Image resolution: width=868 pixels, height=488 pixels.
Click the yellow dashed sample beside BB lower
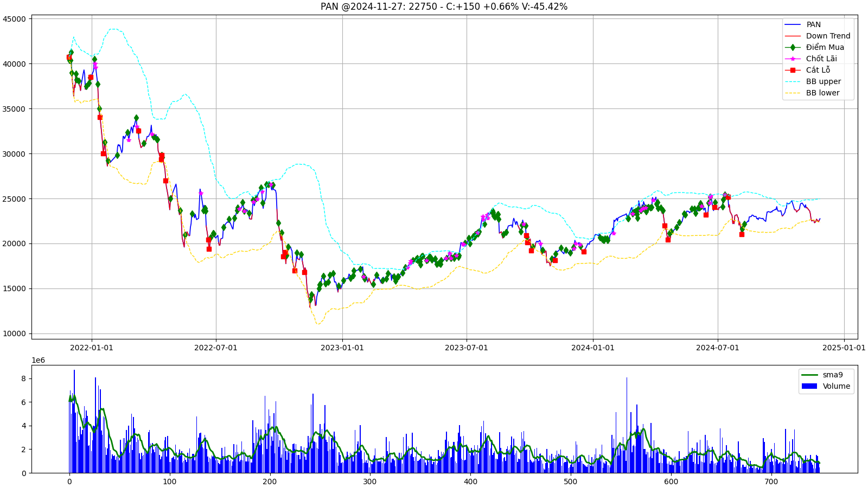pos(793,93)
